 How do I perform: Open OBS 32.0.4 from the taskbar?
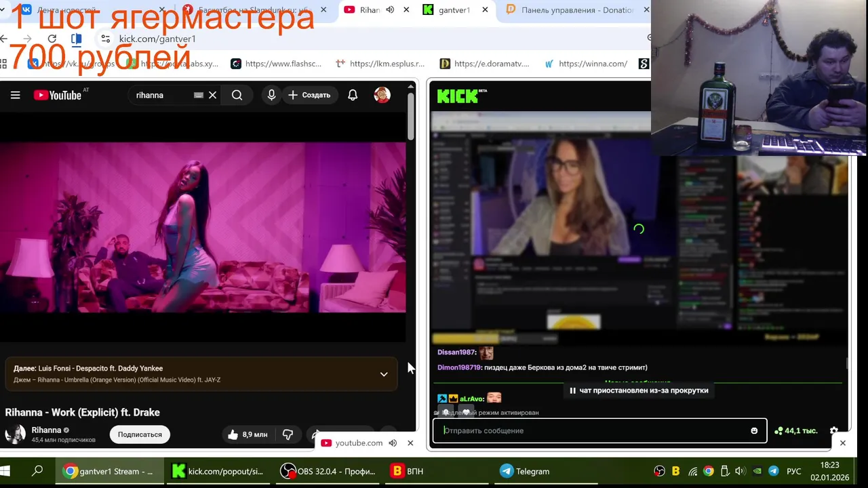tap(328, 471)
